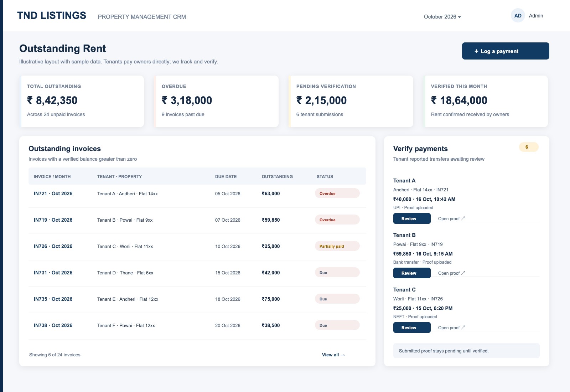Image resolution: width=570 pixels, height=392 pixels.
Task: Sort by Tenant · Property column header
Action: click(120, 177)
